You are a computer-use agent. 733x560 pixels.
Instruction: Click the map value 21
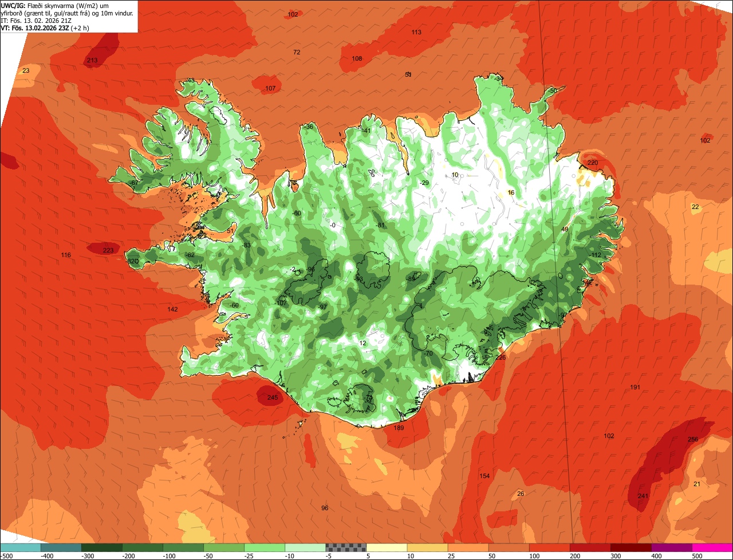pyautogui.click(x=697, y=484)
